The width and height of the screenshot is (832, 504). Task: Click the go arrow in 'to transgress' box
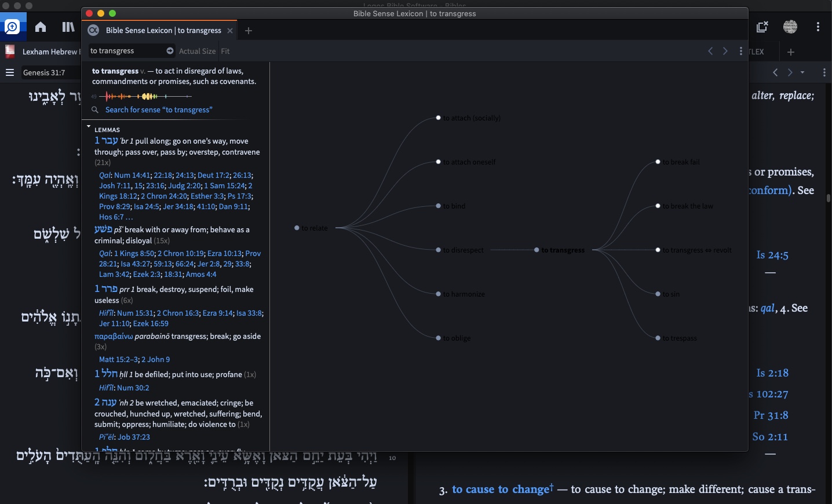click(x=170, y=51)
